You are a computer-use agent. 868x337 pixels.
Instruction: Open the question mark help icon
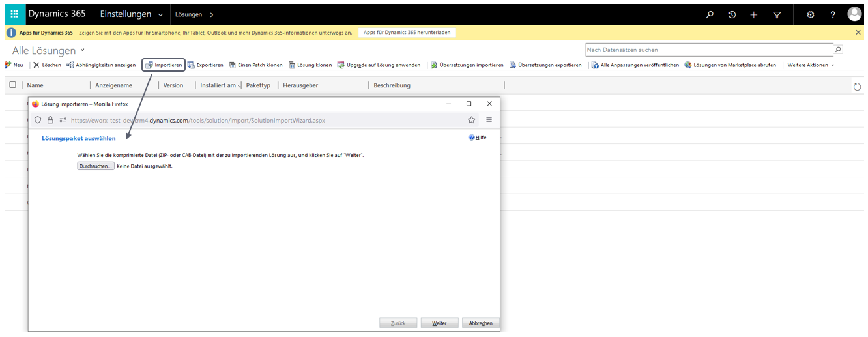pyautogui.click(x=833, y=14)
